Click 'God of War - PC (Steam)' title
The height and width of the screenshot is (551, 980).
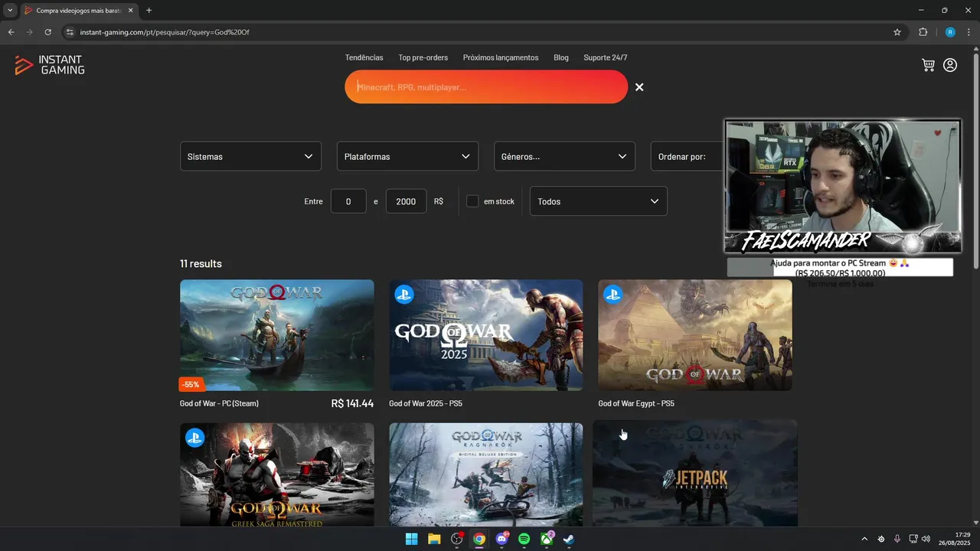click(219, 403)
